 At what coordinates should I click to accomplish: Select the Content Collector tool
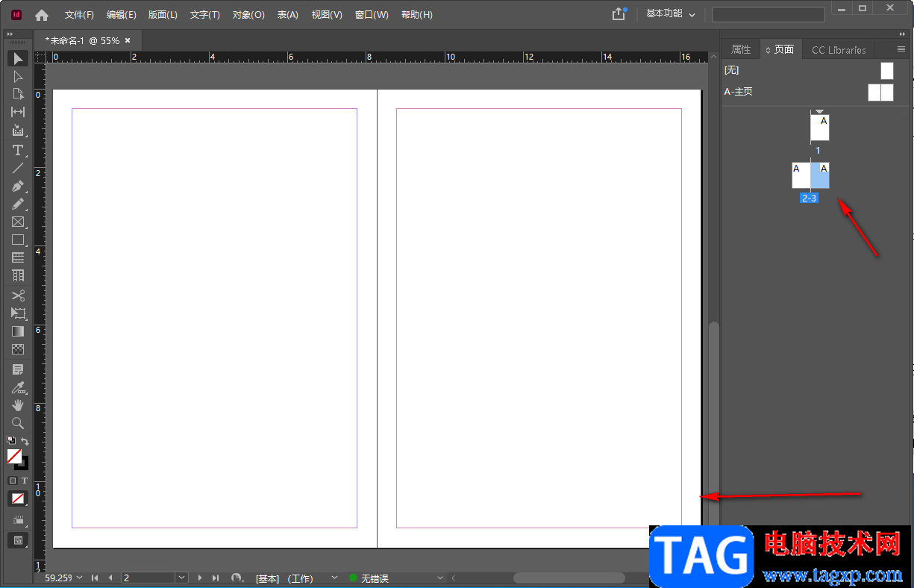[x=18, y=130]
